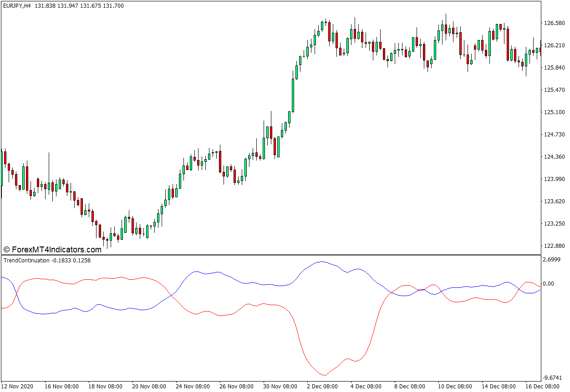
Task: Click the 124.360 price axis value
Action: point(554,157)
